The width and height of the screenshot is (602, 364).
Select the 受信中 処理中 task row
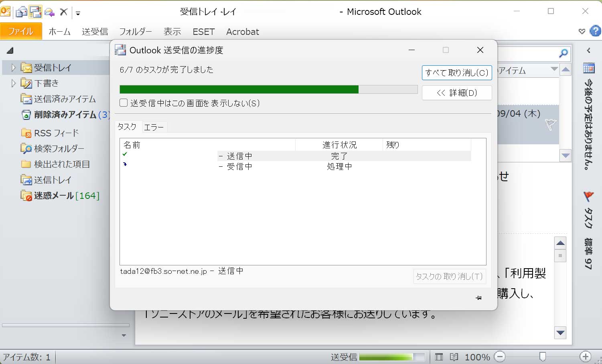click(x=295, y=166)
